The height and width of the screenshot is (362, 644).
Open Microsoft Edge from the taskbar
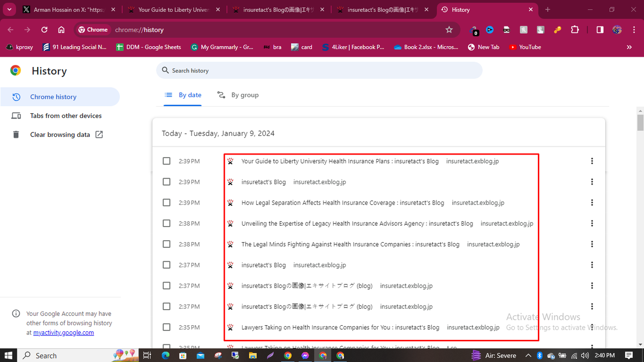tap(166, 355)
